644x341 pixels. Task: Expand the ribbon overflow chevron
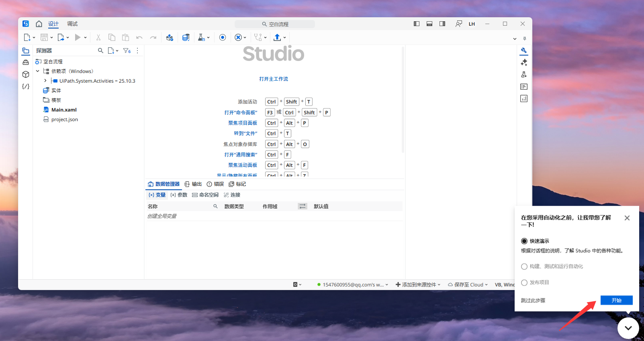[x=515, y=39]
